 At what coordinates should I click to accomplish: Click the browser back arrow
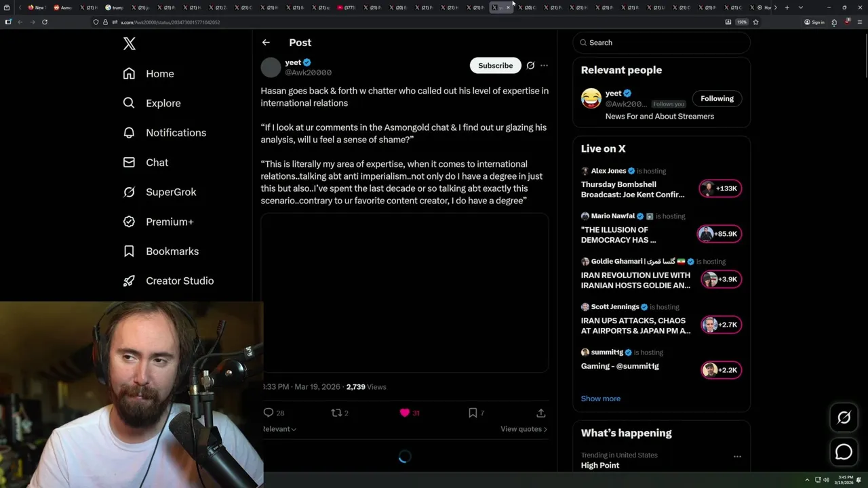pyautogui.click(x=20, y=22)
